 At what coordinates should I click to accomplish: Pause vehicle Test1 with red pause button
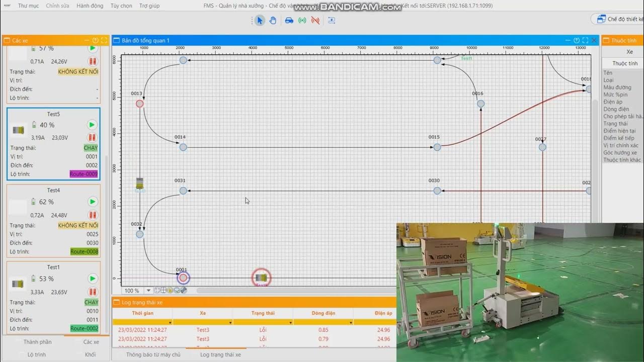92,292
